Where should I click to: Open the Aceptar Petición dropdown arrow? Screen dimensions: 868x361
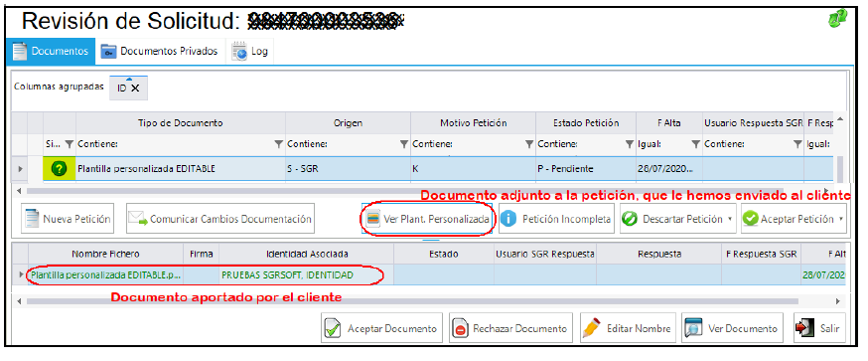pyautogui.click(x=842, y=220)
